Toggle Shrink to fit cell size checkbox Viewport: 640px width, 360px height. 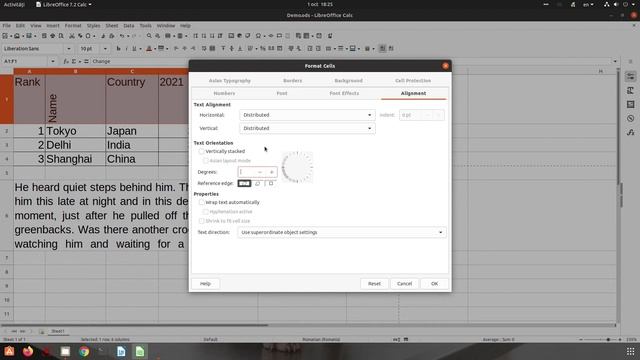pos(202,221)
